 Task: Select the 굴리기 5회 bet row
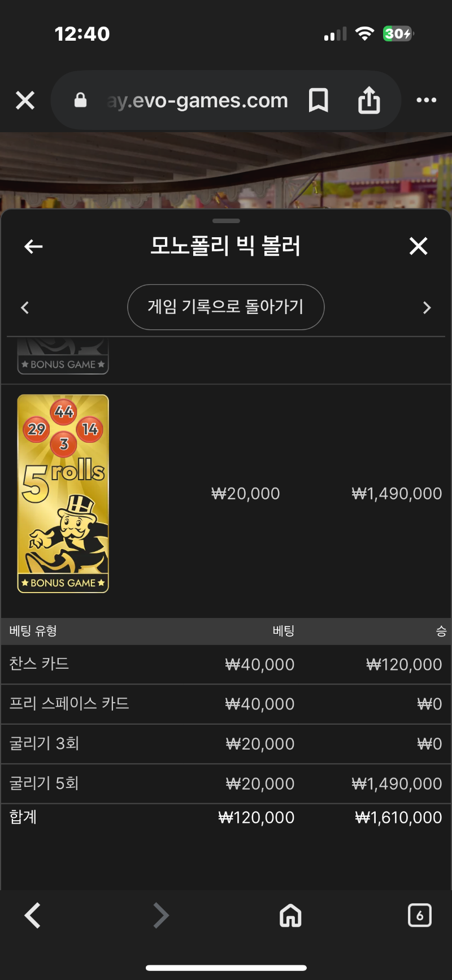(x=226, y=783)
